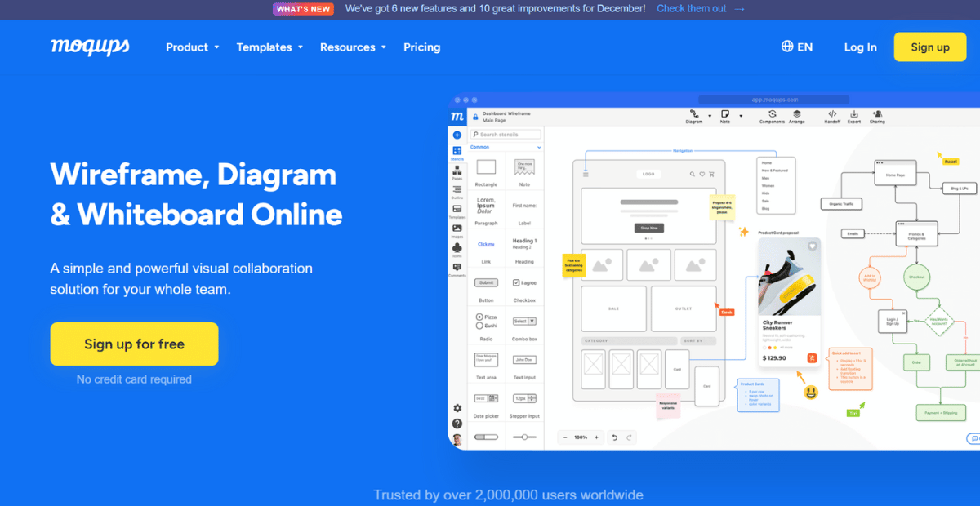
Task: Click the zoom in plus button
Action: click(x=596, y=437)
